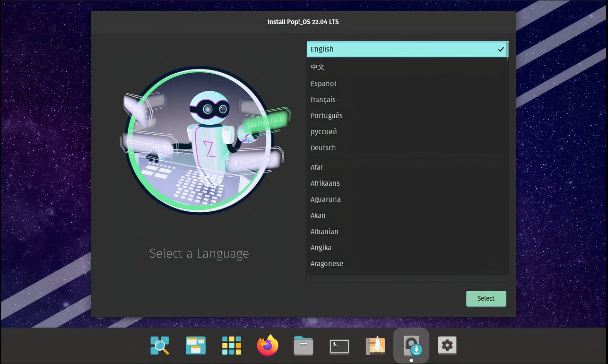Select Afrikaans from the list

pyautogui.click(x=325, y=183)
